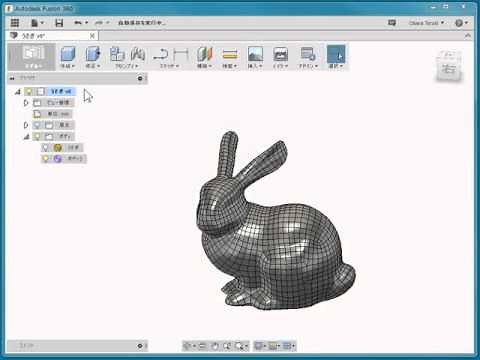Expand the named views folder node
The image size is (480, 360).
(26, 103)
